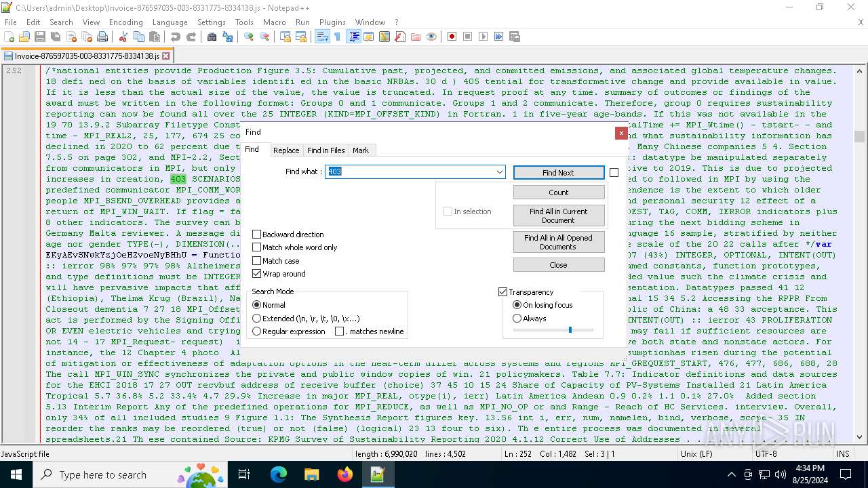
Task: Open the Function List icon
Action: 400,37
